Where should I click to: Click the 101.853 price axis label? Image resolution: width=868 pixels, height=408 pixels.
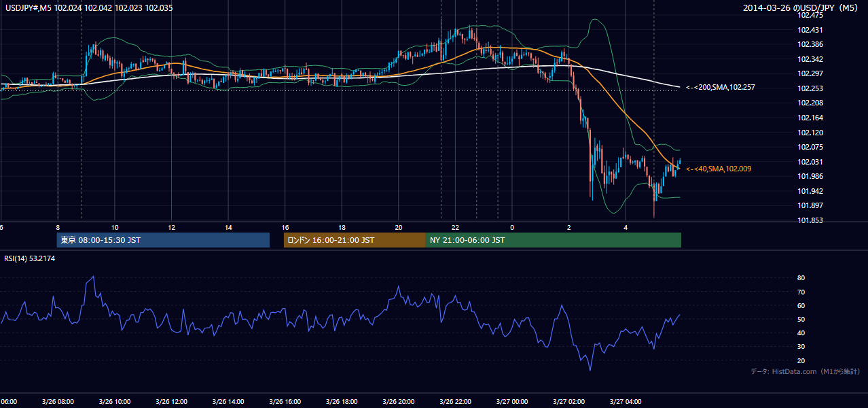(810, 220)
